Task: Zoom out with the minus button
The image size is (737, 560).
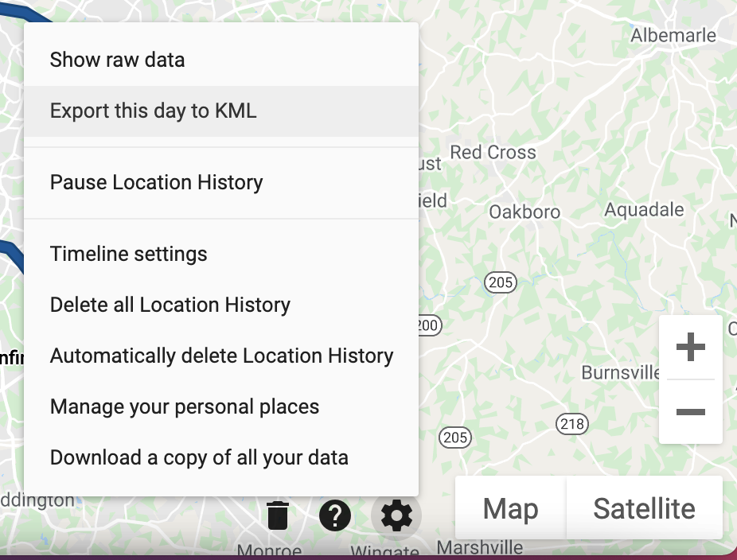Action: point(691,412)
